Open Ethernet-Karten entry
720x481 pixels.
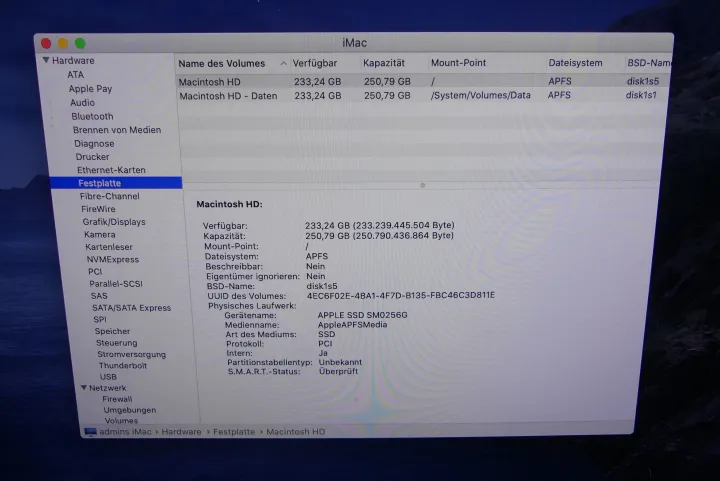[x=111, y=170]
